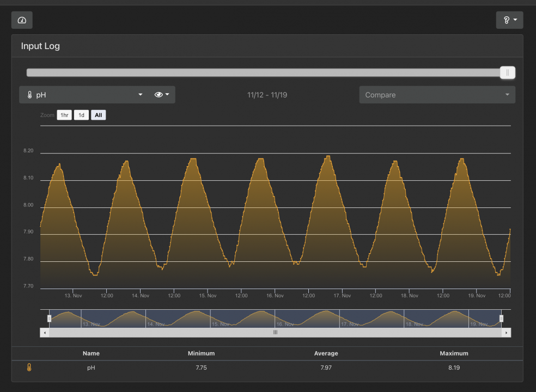Click the Minimum column header
Viewport: 536px width, 392px height.
click(201, 353)
